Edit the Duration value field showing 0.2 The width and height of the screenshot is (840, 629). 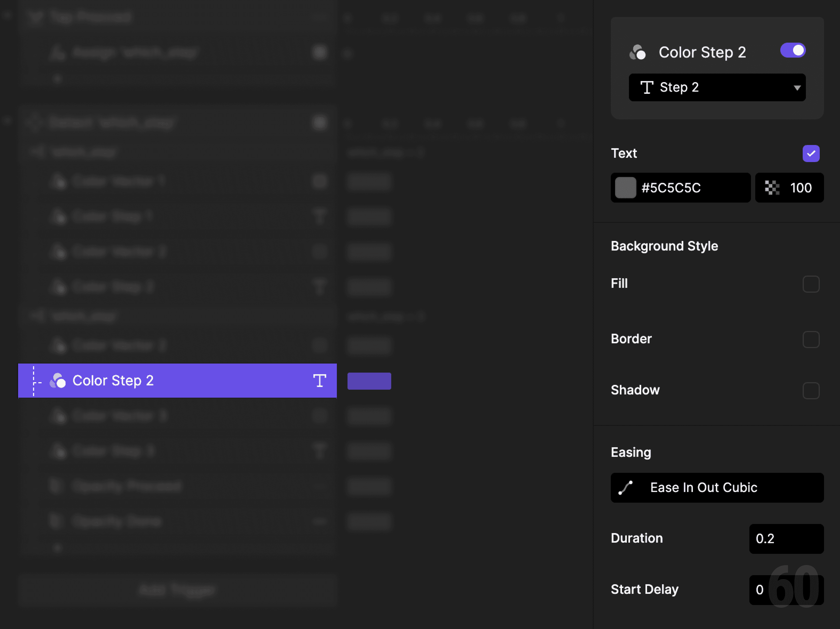click(786, 539)
